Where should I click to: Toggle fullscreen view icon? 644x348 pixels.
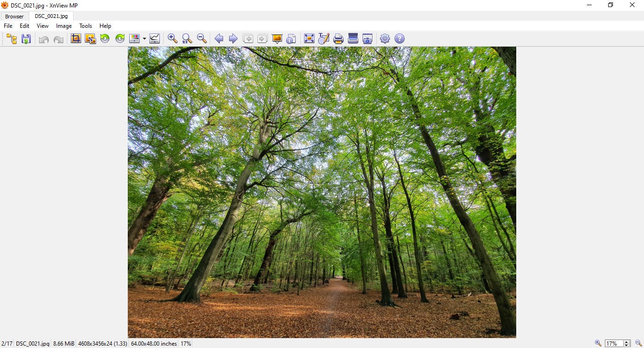point(309,39)
